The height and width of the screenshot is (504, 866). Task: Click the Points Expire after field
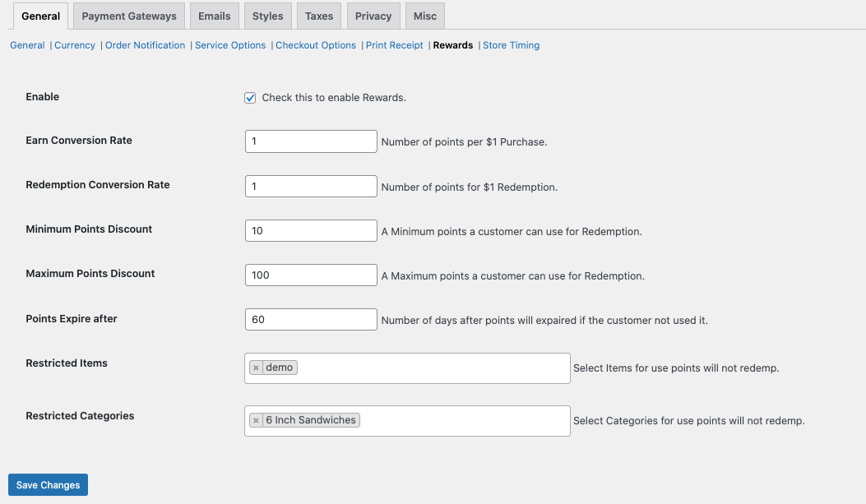(311, 319)
